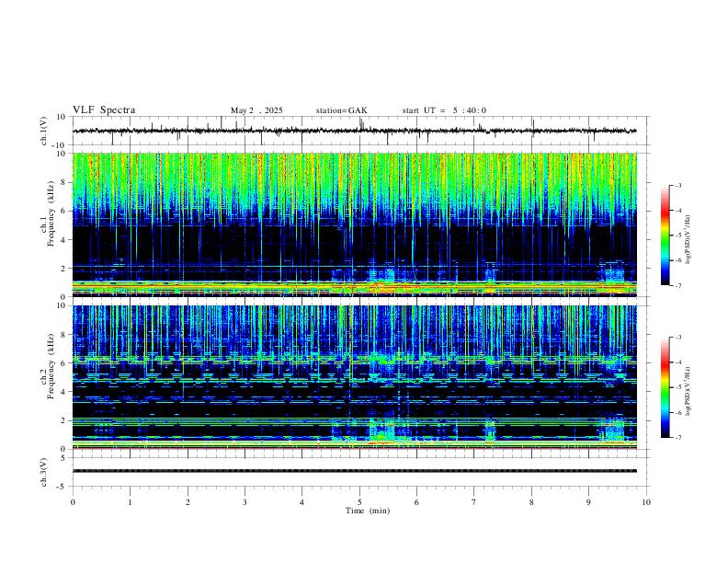Click the "-3" label on ch.1 colorbar
The image size is (728, 563).
click(677, 185)
